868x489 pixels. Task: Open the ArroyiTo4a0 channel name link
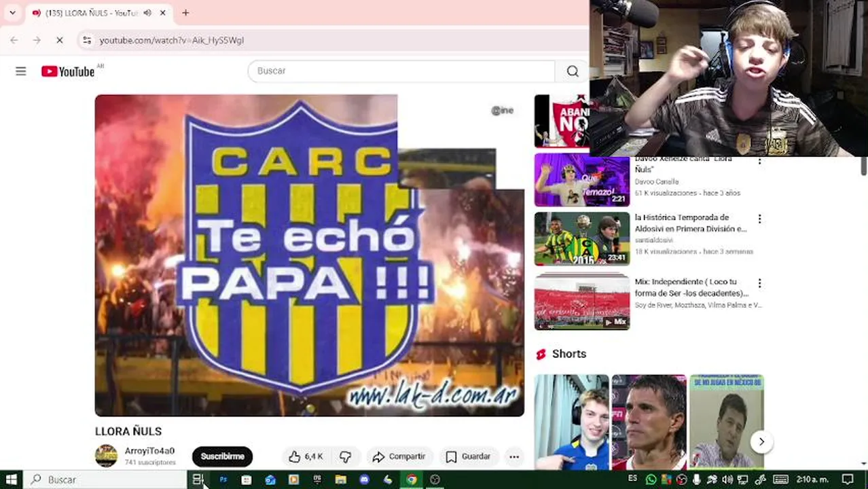point(149,451)
